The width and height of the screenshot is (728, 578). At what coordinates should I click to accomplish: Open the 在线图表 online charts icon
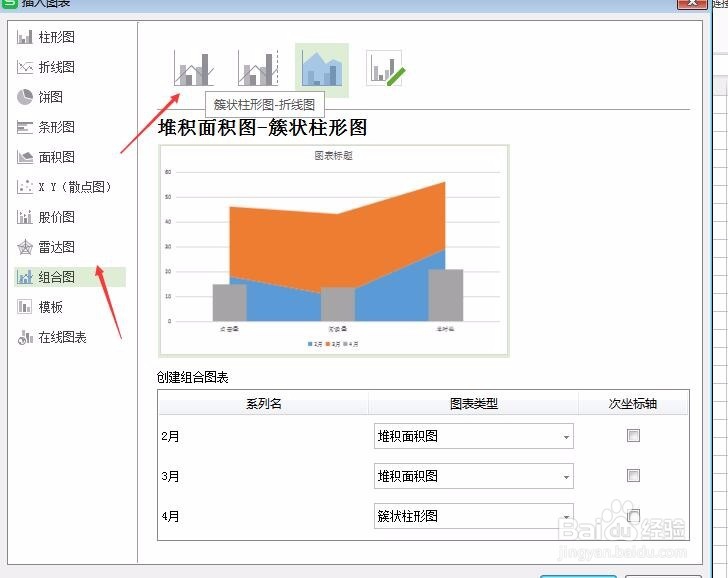coord(25,337)
